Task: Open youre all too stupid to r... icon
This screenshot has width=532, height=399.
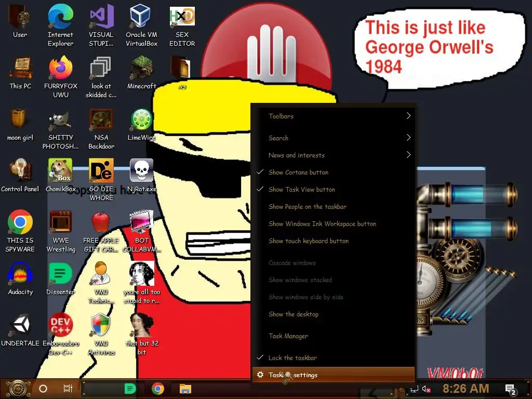Action: pyautogui.click(x=141, y=282)
